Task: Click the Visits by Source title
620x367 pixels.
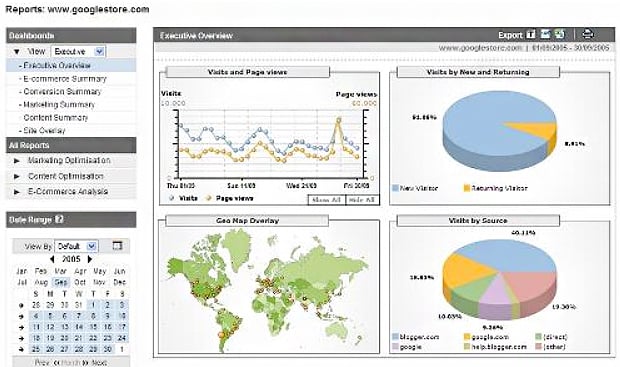Action: pos(478,220)
